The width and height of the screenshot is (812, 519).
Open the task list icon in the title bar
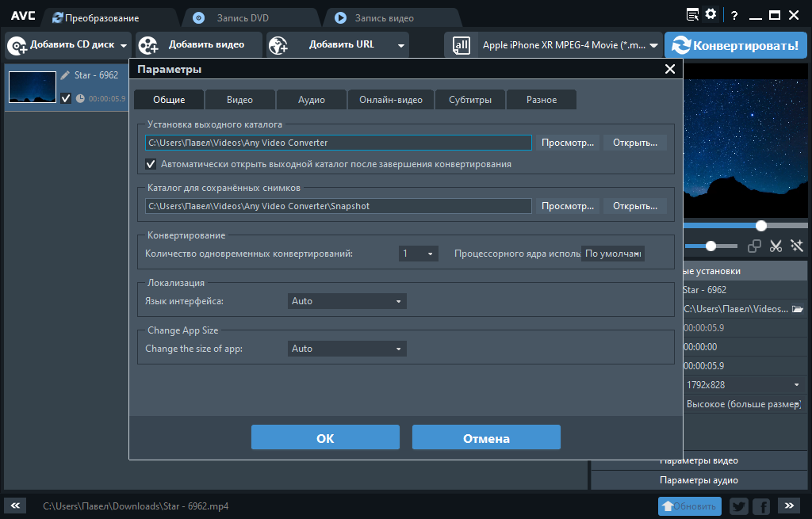pyautogui.click(x=692, y=14)
